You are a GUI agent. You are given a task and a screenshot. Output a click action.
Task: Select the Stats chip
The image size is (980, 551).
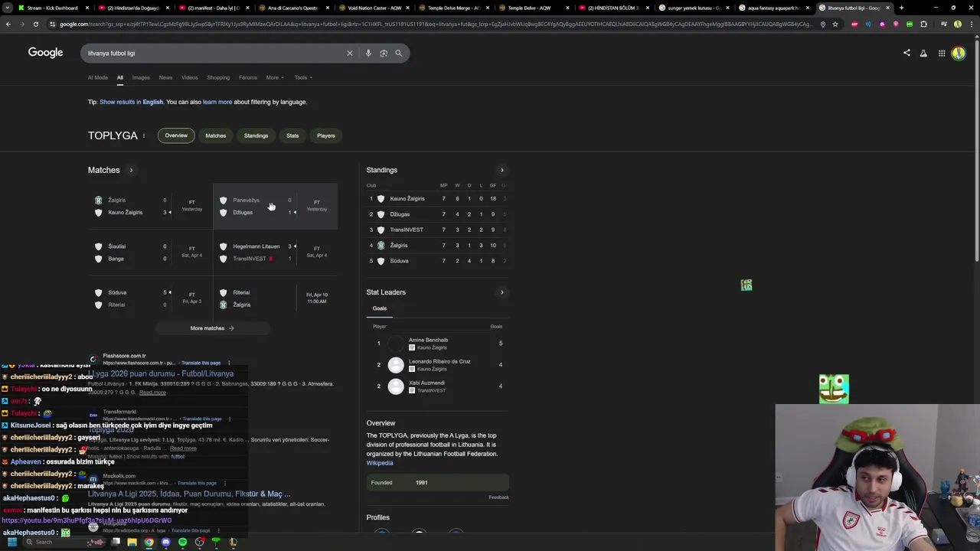292,135
